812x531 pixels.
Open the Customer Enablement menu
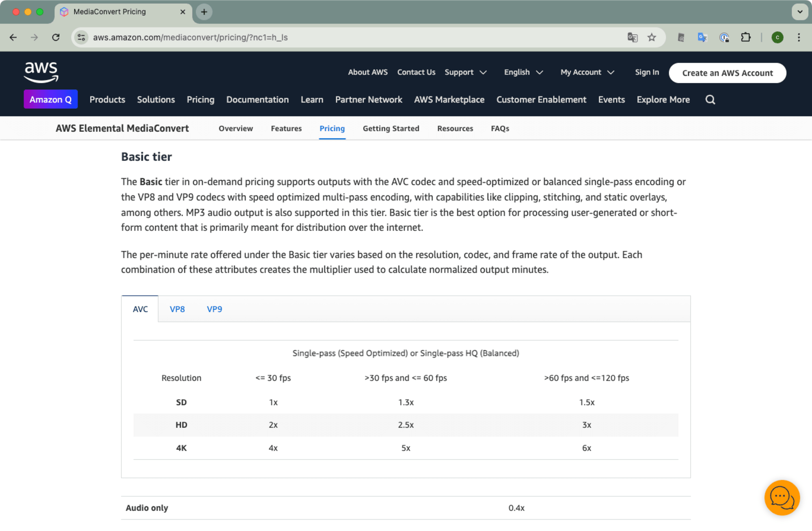click(541, 99)
